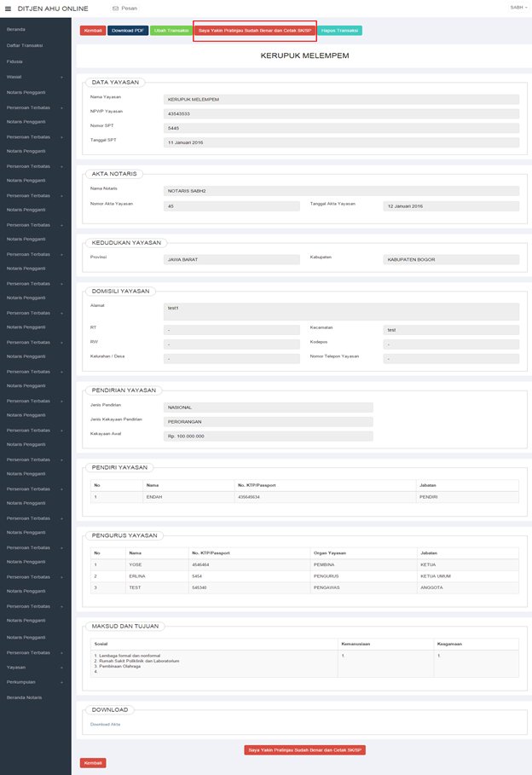Open Beranda Notaris in sidebar
Screen dimensions: 532x775
coord(24,697)
